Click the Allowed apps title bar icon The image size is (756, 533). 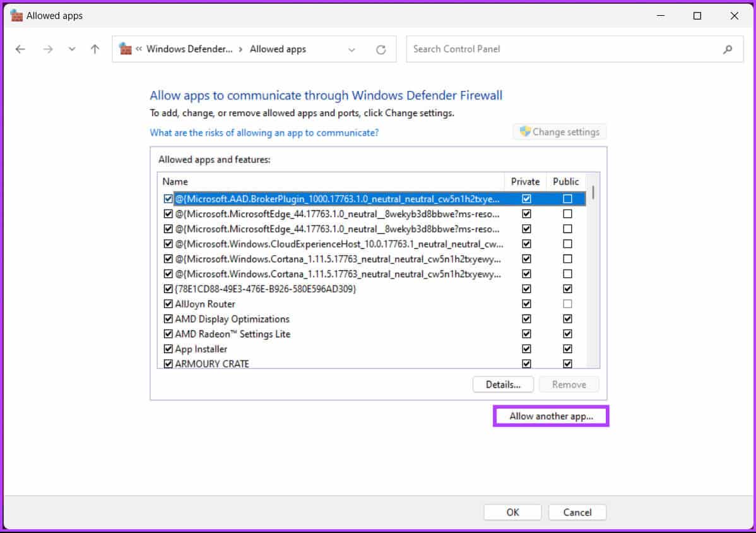pos(16,15)
